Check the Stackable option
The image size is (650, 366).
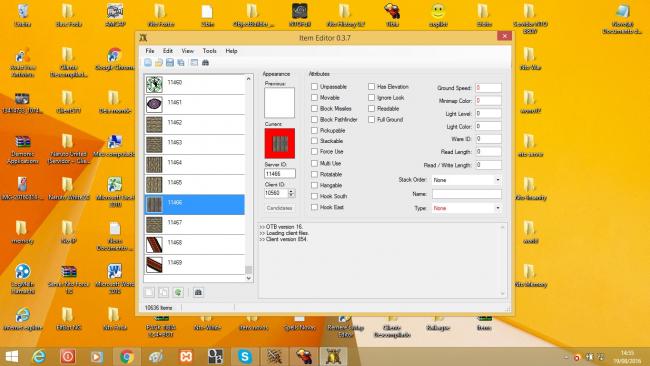point(314,141)
